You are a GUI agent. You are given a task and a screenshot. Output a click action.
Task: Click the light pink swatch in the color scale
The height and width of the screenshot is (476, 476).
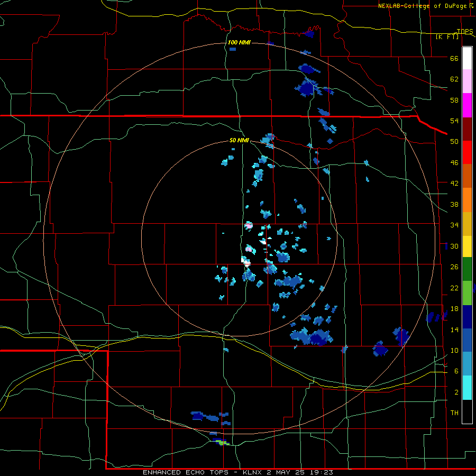coord(467,81)
